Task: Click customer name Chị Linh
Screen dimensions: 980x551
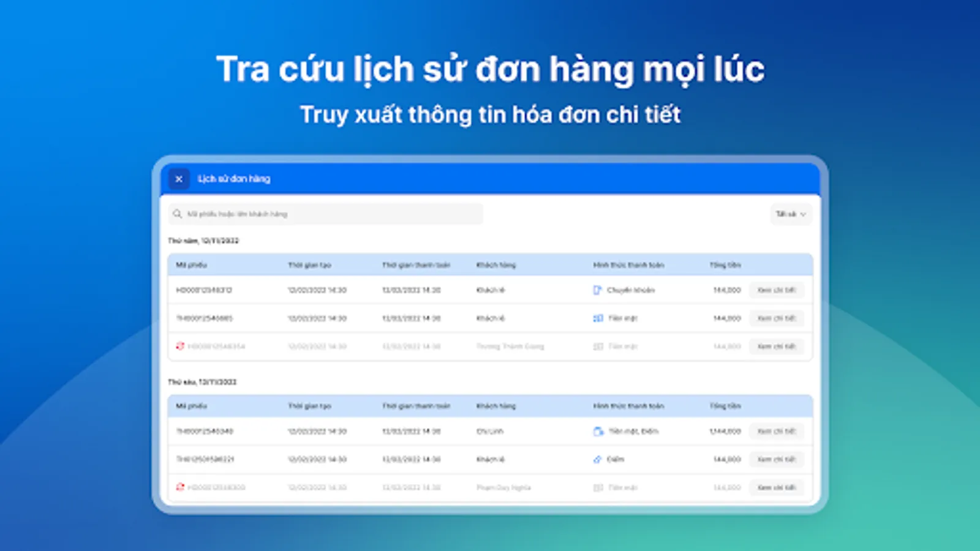Action: [490, 432]
